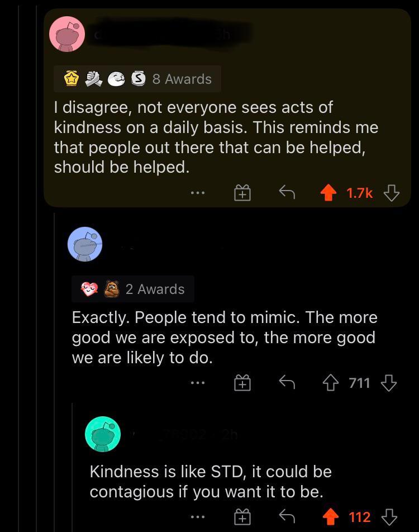Tap the reply arrow on the 711 comment
419x532 pixels.
point(286,383)
